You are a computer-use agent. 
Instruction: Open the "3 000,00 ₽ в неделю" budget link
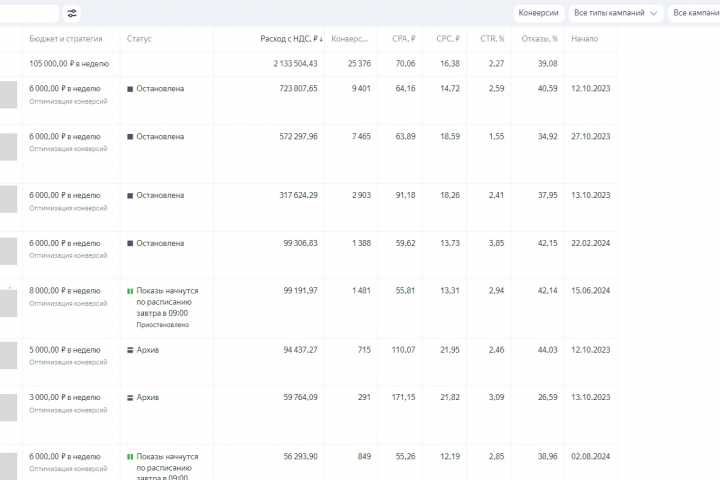pos(65,397)
